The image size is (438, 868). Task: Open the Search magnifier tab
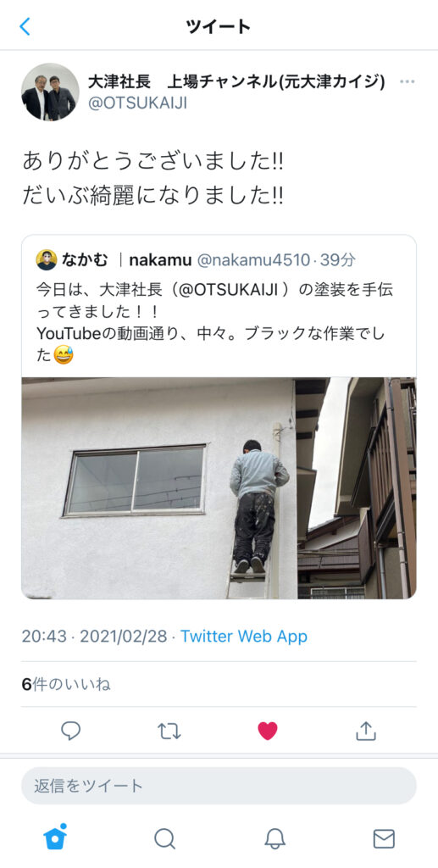tap(165, 838)
